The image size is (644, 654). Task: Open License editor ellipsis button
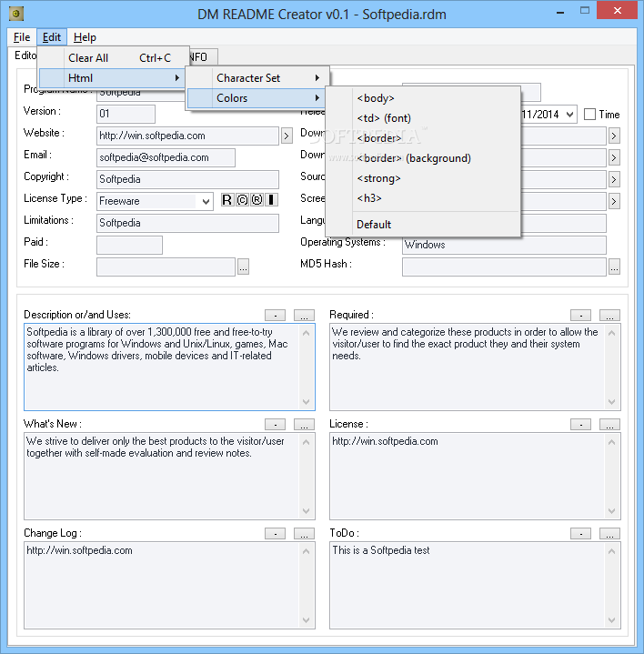point(609,425)
